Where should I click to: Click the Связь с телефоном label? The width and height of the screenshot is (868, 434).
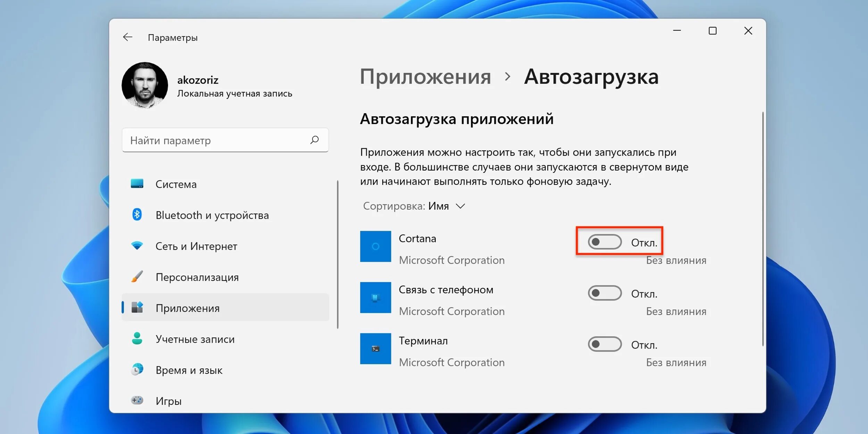coord(446,290)
